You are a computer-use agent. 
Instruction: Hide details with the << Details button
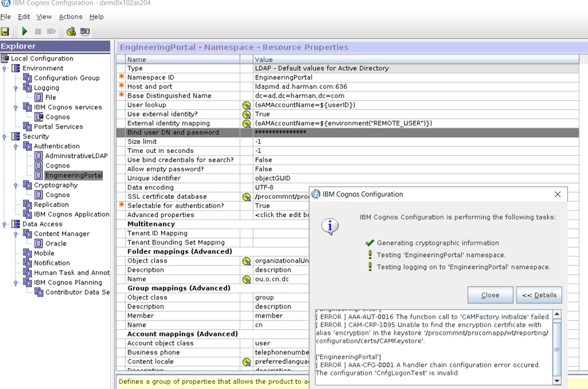click(x=539, y=295)
